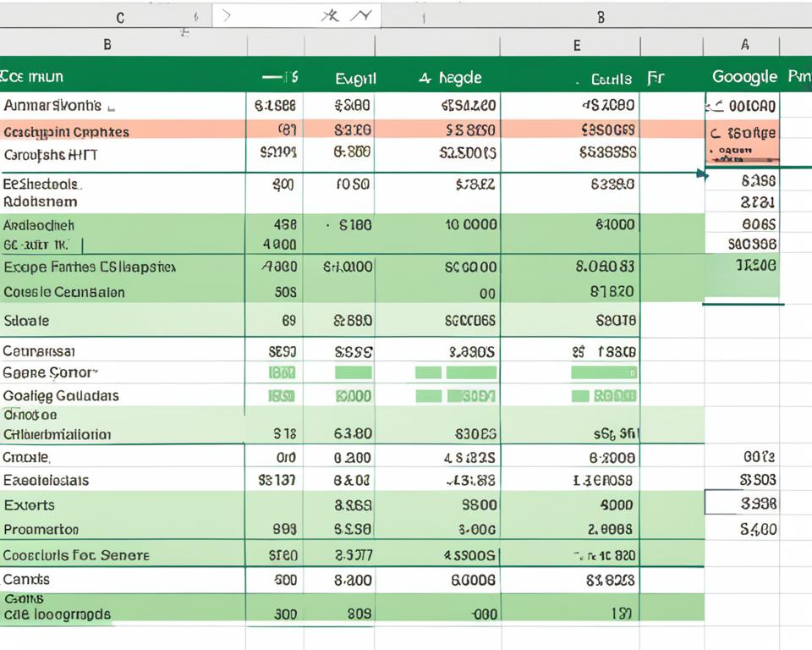The width and height of the screenshot is (812, 650).
Task: Select the 'Coocclurls Foc Senere' row label
Action: 76,555
